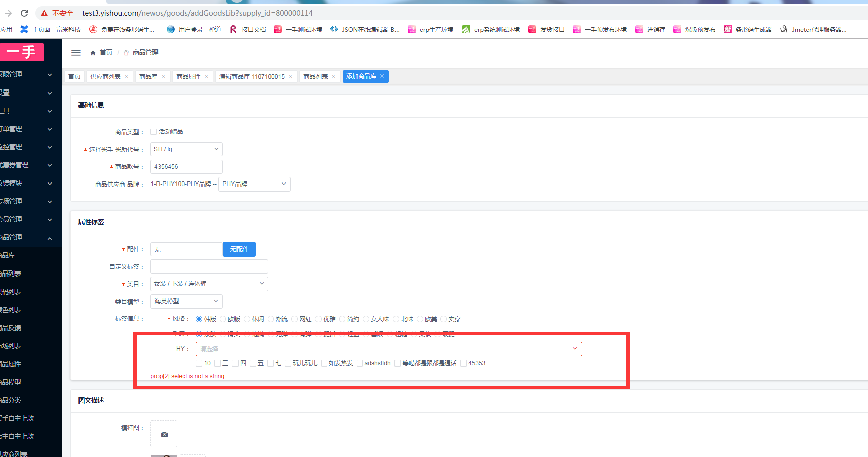Close the 商品列表 tab
The image size is (868, 457).
[x=333, y=77]
